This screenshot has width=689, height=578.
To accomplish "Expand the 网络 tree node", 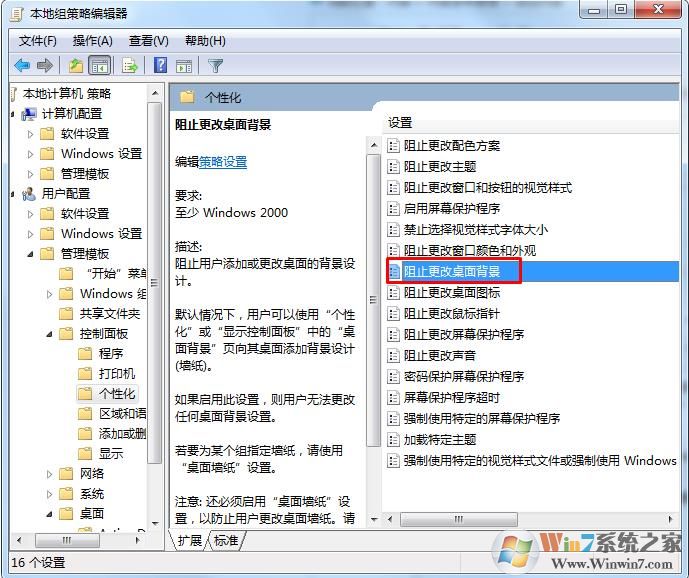I will 49,474.
